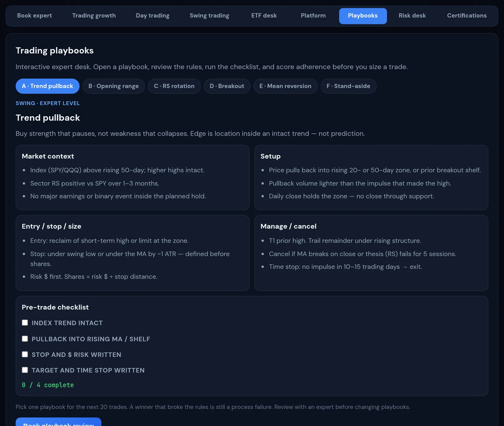The width and height of the screenshot is (504, 426).
Task: Click "Sector RS positive vs SPY" bullet
Action: point(94,183)
